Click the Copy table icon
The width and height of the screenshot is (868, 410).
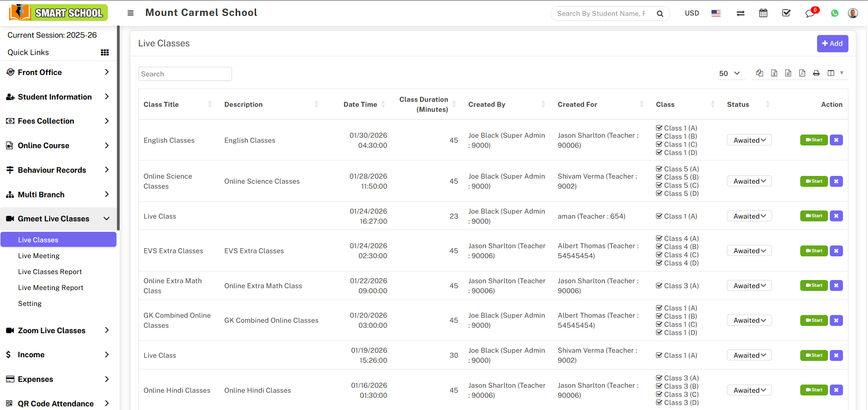tap(759, 73)
